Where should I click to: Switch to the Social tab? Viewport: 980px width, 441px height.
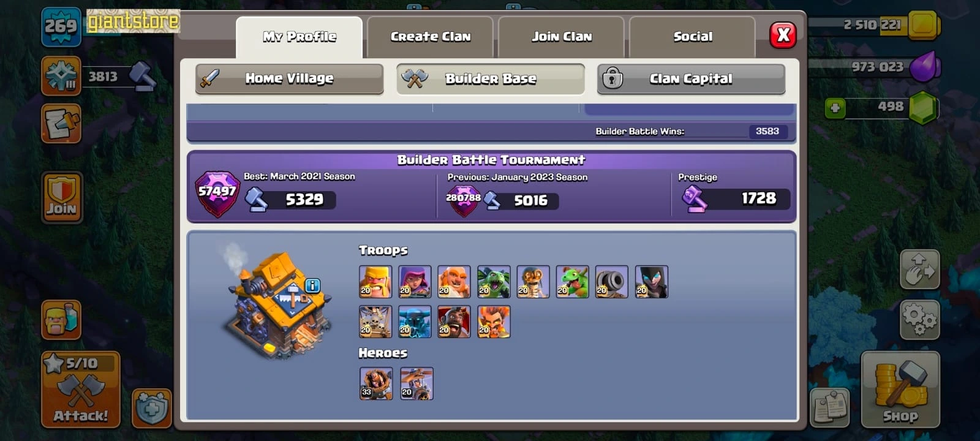pos(693,37)
